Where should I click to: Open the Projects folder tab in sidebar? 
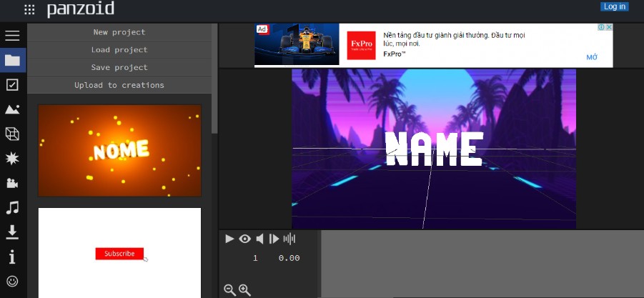[13, 60]
